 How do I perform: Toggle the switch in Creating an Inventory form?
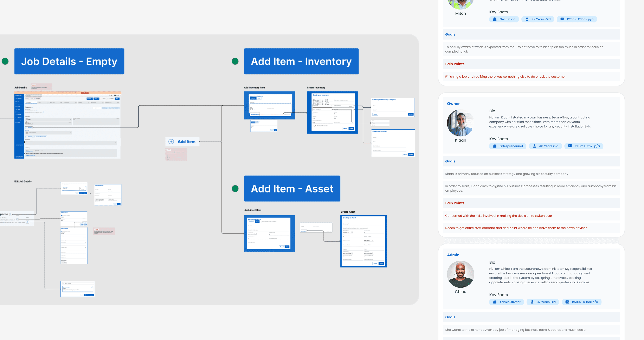tap(315, 126)
